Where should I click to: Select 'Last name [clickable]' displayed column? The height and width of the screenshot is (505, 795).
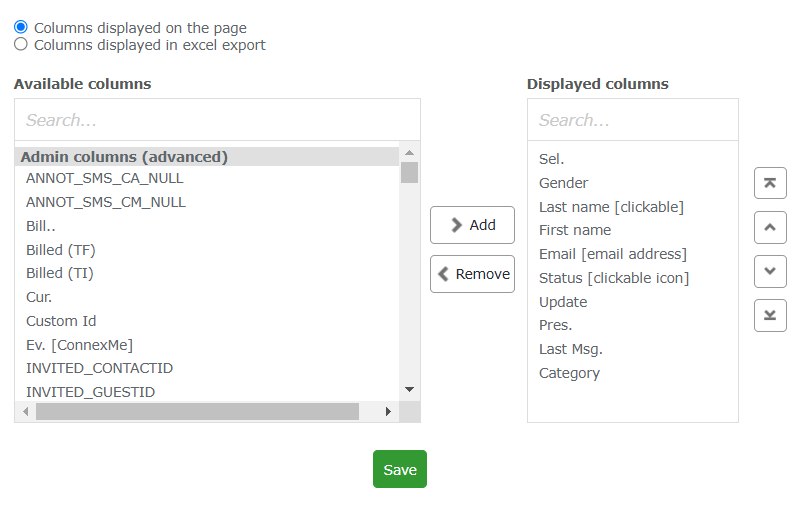pos(611,207)
